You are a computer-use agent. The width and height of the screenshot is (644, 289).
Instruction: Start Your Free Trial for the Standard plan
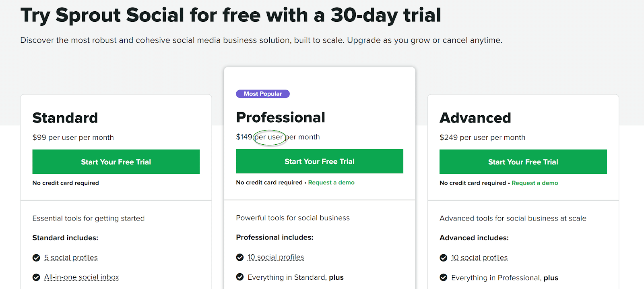coord(116,162)
